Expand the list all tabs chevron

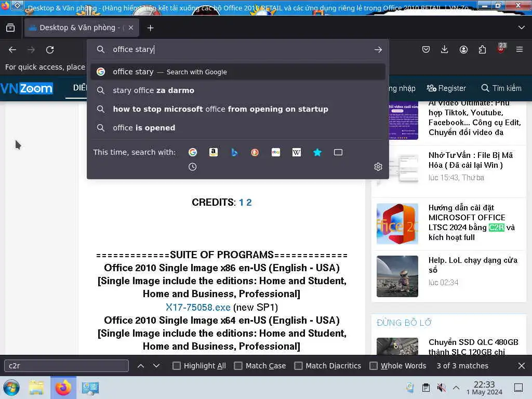point(522,28)
